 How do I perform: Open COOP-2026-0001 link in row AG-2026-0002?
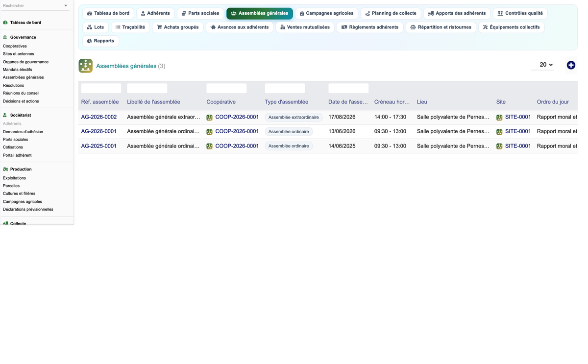pyautogui.click(x=237, y=117)
